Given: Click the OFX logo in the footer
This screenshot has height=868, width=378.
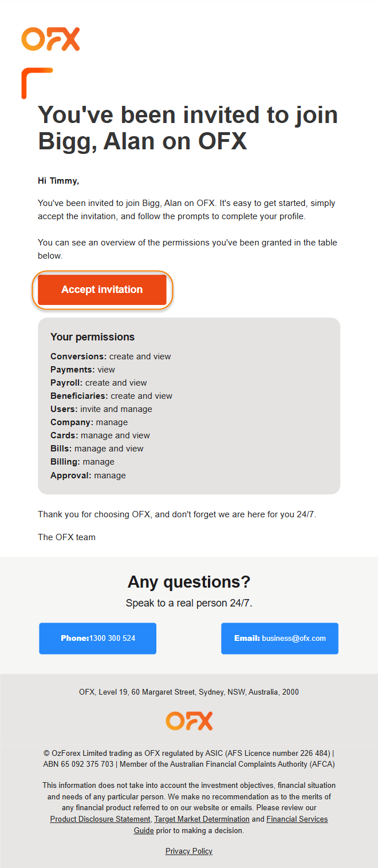Looking at the screenshot, I should [189, 721].
